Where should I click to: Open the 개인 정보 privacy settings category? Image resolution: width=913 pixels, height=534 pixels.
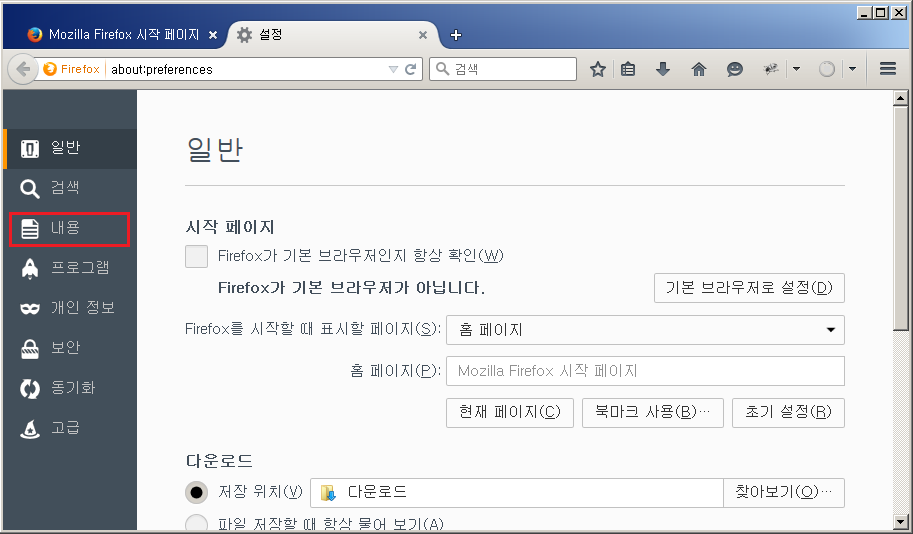[70, 308]
